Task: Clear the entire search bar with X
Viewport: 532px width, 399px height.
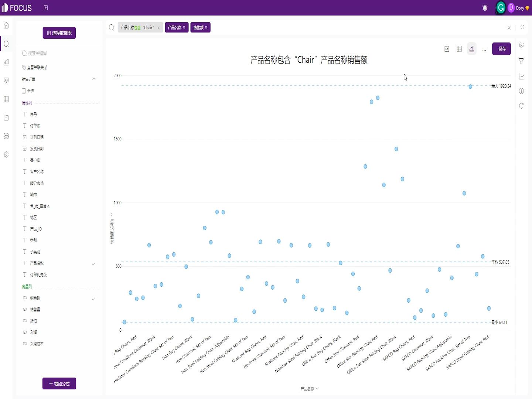Action: (x=509, y=28)
